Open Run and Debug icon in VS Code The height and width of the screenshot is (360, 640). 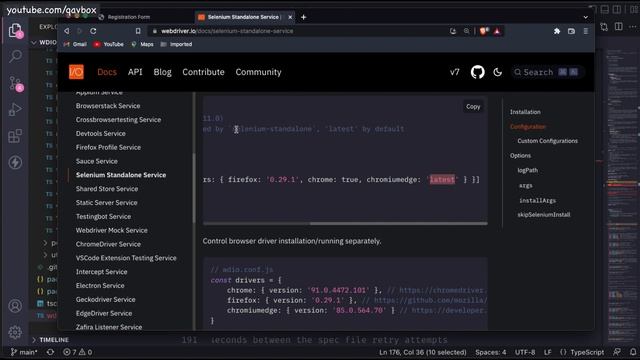(x=15, y=109)
